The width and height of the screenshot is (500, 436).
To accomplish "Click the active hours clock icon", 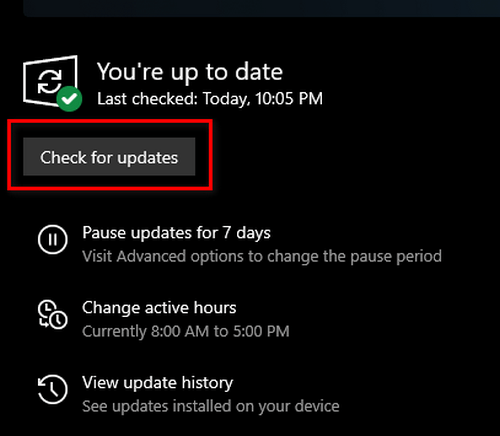I will 53,314.
